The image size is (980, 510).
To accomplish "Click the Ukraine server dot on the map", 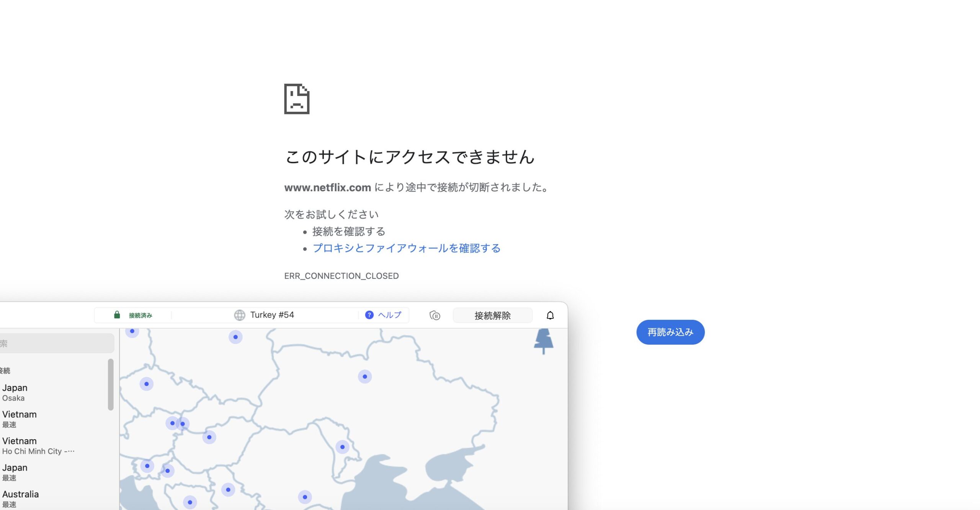I will [x=365, y=376].
